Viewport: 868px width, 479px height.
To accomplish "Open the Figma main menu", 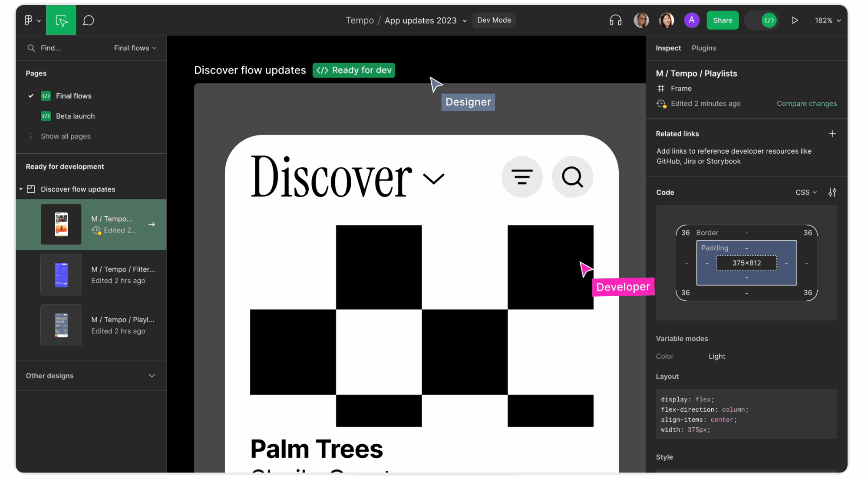I will coord(29,20).
